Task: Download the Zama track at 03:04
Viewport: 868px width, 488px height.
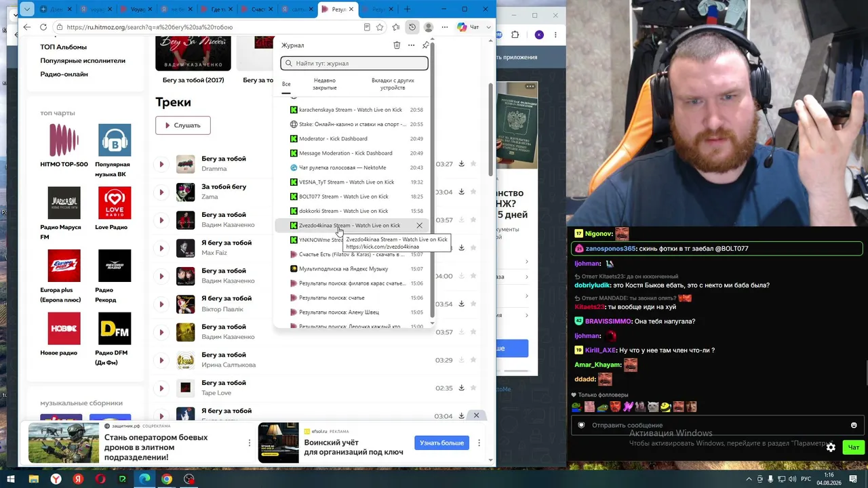Action: tap(461, 192)
